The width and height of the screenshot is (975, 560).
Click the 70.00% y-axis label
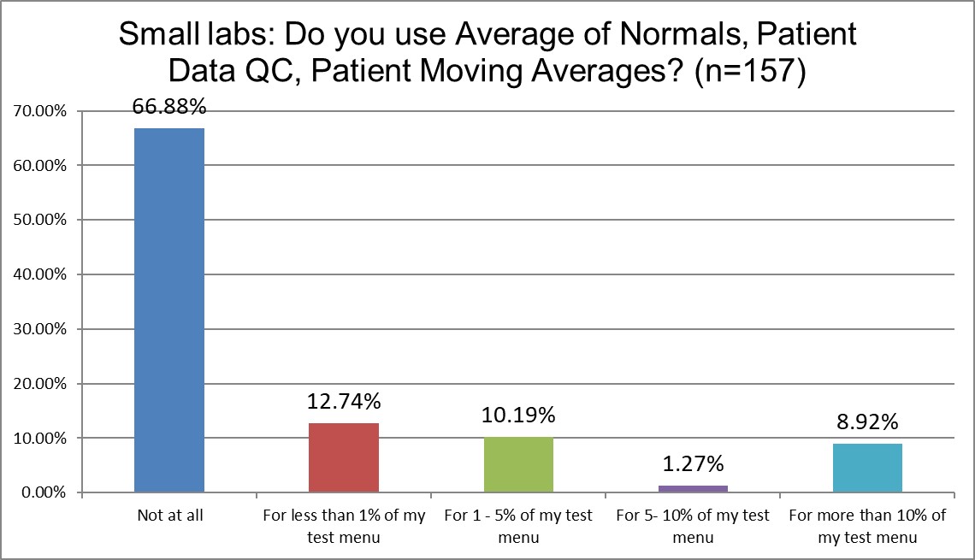[x=41, y=111]
